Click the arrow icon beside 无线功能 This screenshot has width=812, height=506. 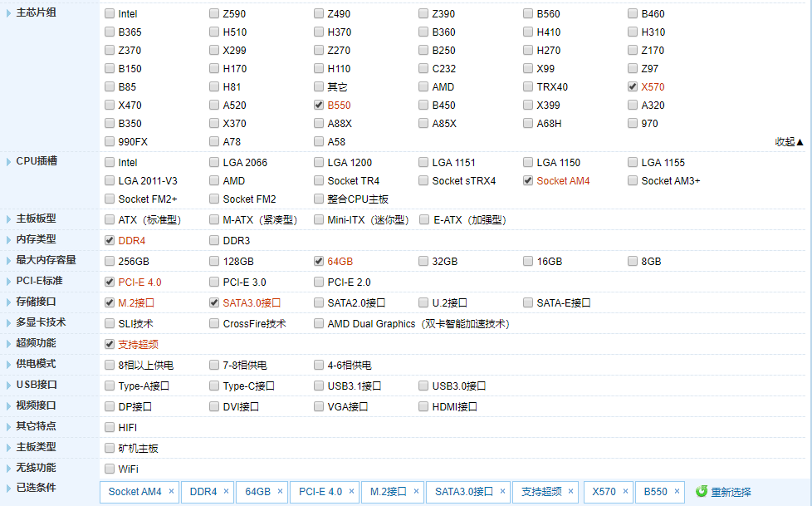(x=7, y=467)
